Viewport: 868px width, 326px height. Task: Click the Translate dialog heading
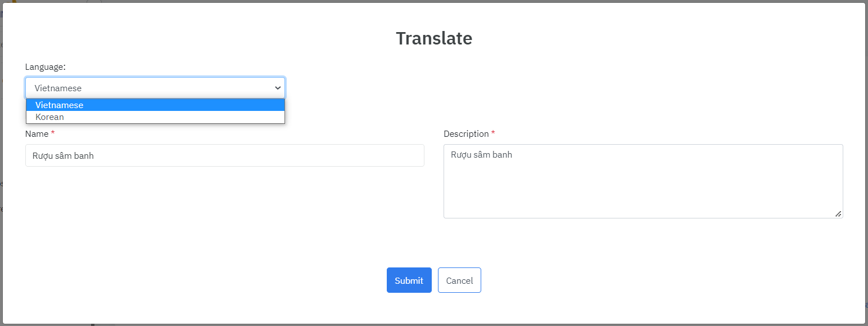[434, 38]
